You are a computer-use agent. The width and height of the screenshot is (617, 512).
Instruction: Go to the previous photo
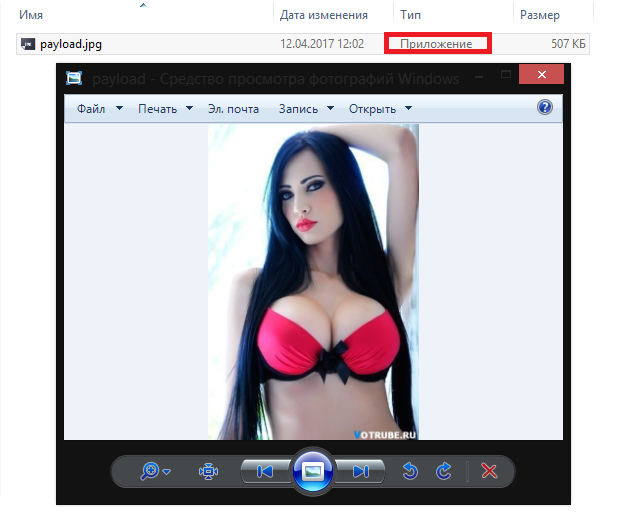point(265,471)
